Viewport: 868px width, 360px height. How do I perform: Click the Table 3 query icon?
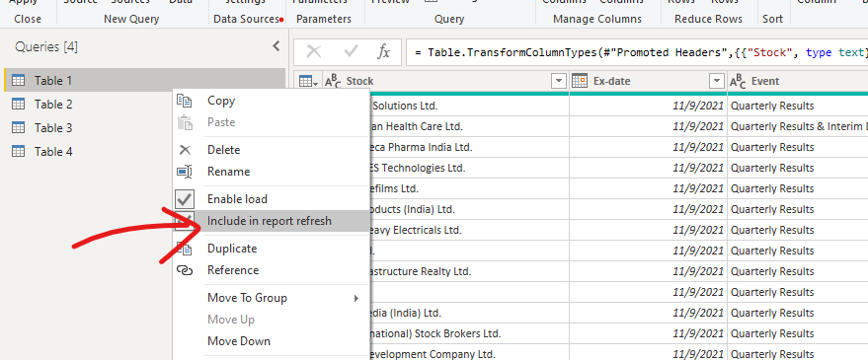click(x=18, y=128)
